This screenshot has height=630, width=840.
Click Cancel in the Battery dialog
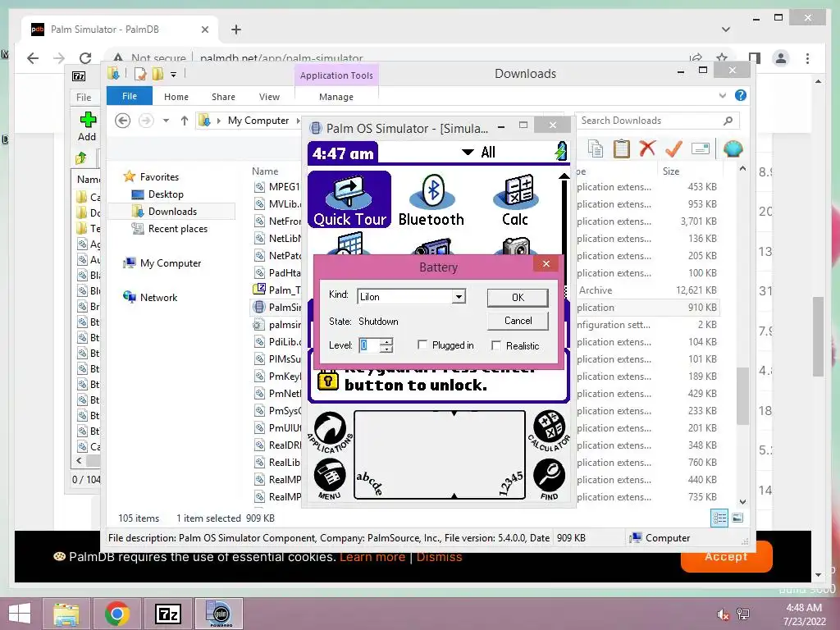coord(518,321)
